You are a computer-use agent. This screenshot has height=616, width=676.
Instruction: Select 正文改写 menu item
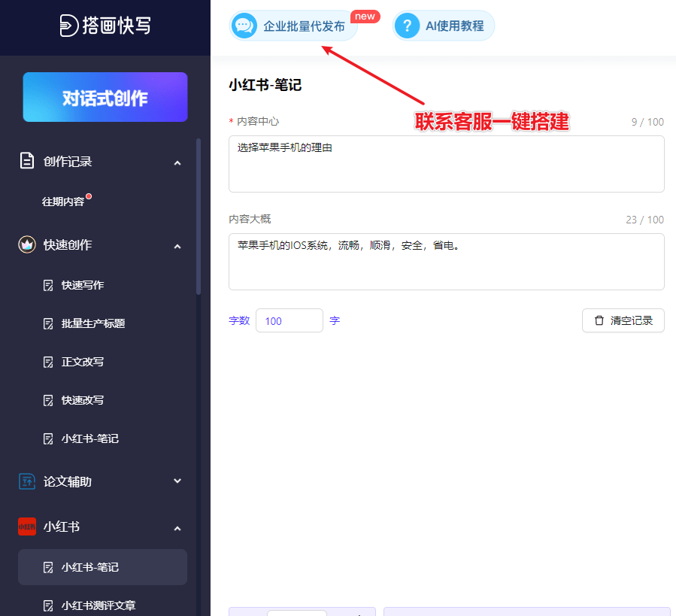(x=83, y=362)
